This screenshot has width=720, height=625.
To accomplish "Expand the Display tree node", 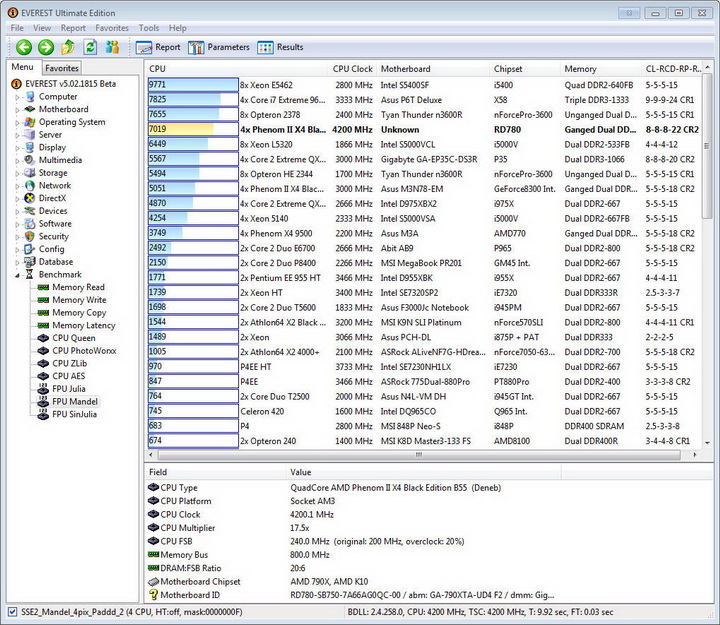I will pos(17,148).
